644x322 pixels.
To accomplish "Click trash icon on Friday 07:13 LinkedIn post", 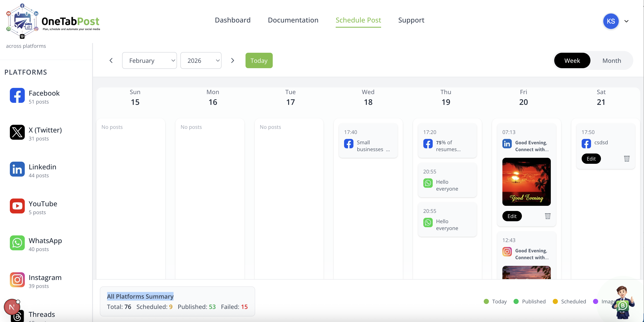I will [548, 216].
